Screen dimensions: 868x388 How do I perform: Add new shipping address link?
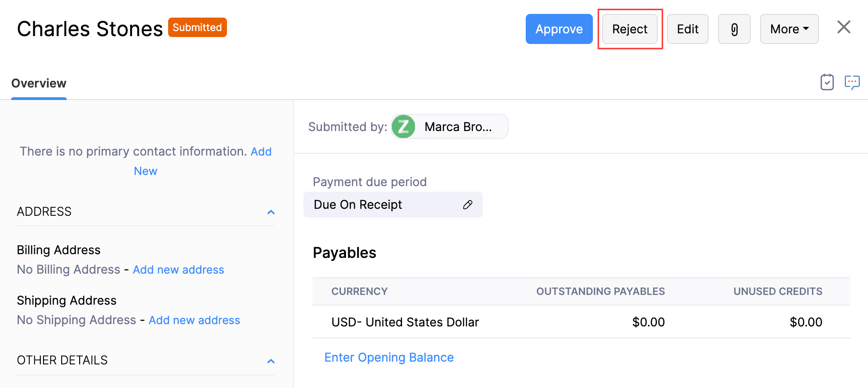tap(194, 320)
